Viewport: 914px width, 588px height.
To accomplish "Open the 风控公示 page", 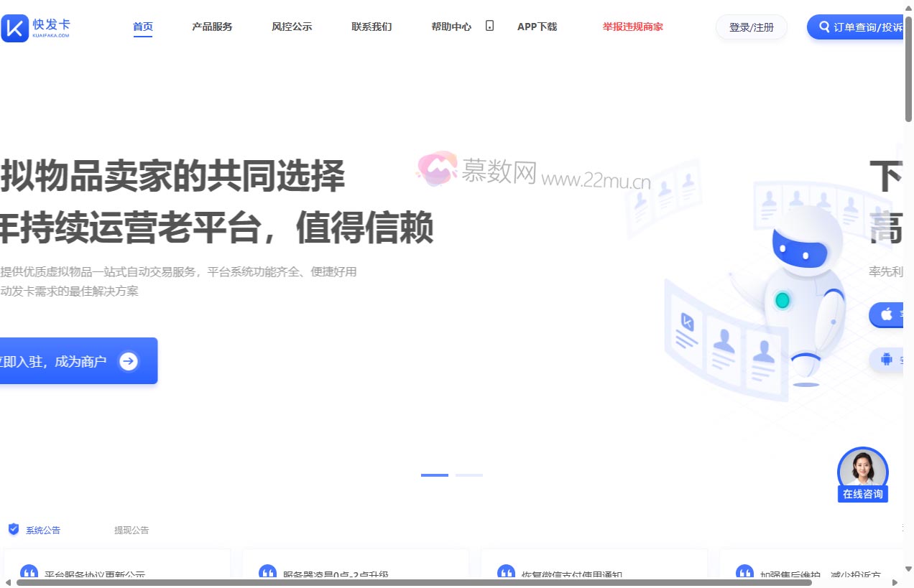I will pyautogui.click(x=292, y=26).
